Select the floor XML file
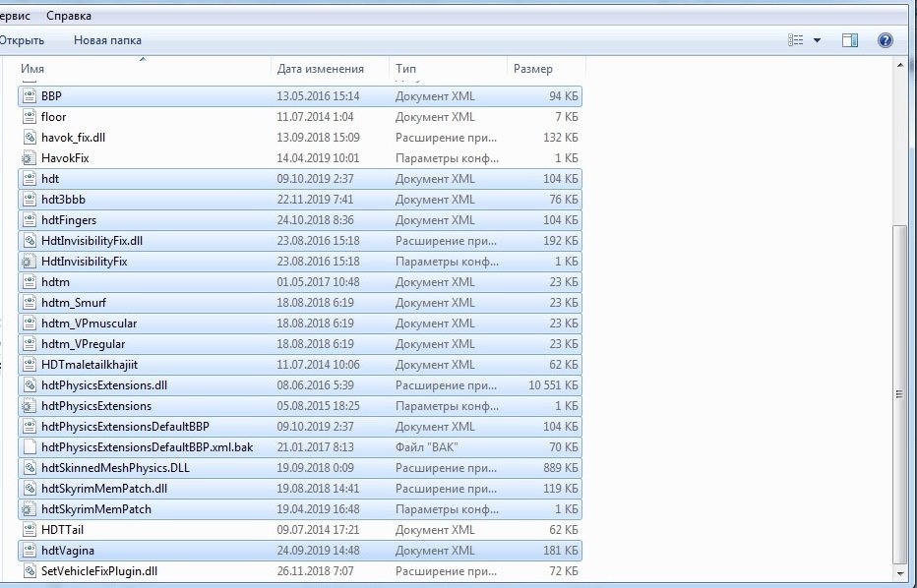The height and width of the screenshot is (588, 917). tap(54, 117)
